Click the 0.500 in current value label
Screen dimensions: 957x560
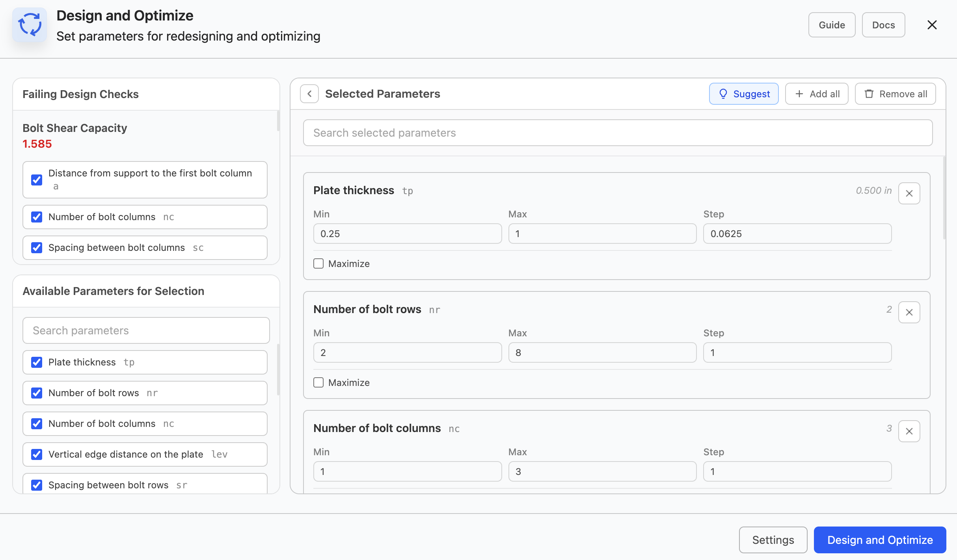point(873,191)
